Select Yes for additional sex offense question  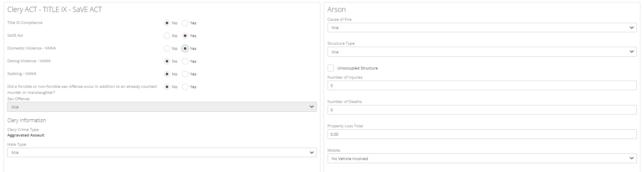pyautogui.click(x=185, y=87)
